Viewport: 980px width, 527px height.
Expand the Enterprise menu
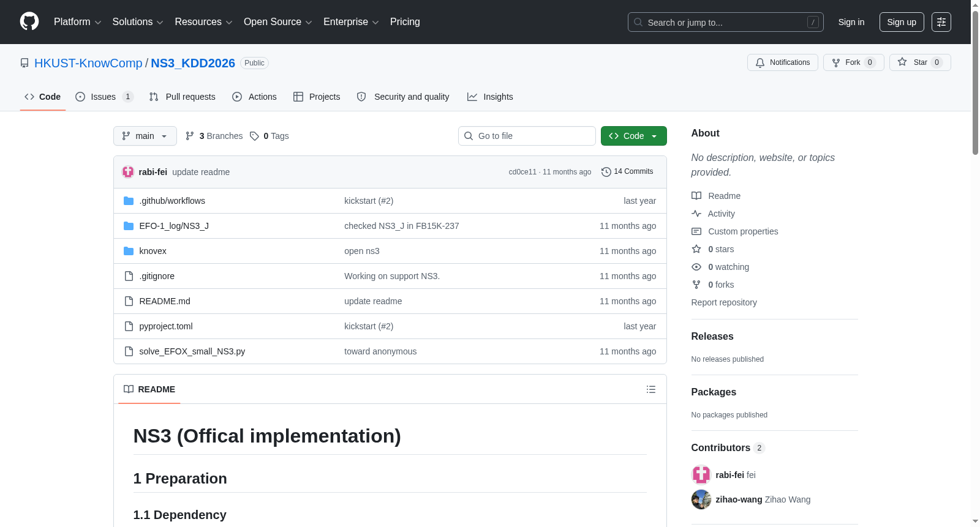click(351, 22)
